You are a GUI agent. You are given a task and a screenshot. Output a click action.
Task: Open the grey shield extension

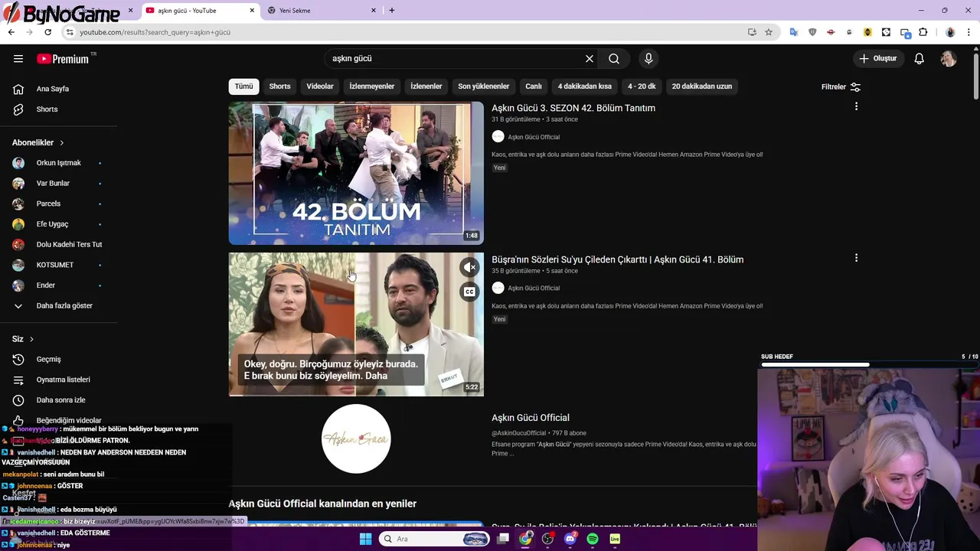(x=812, y=32)
